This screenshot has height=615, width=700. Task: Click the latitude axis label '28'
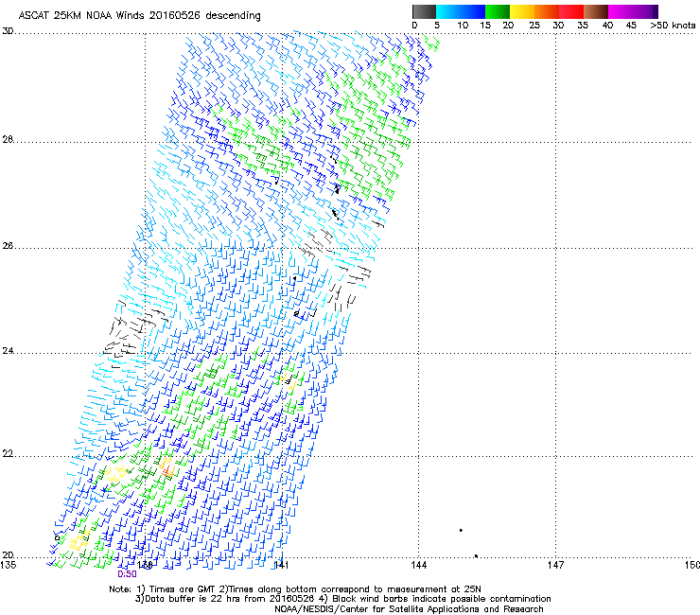click(8, 140)
